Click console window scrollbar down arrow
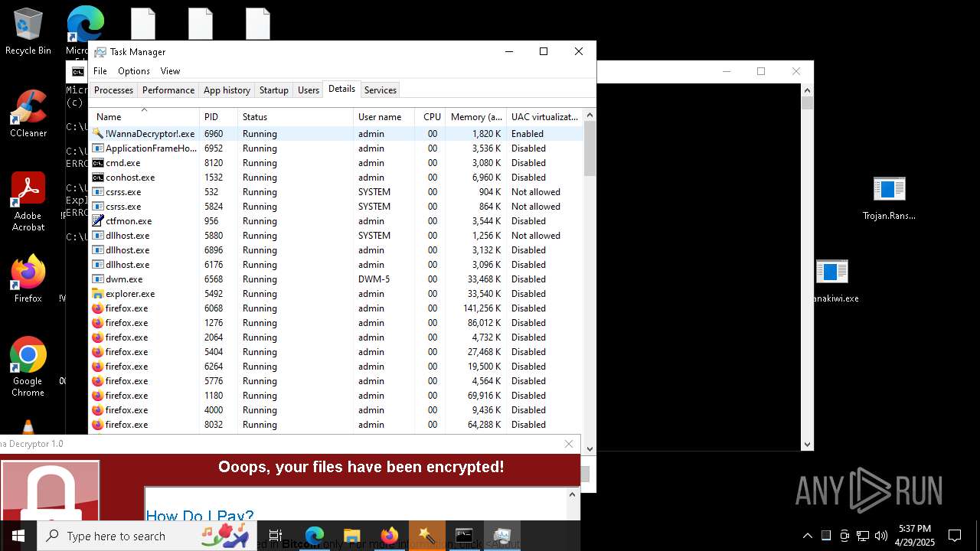 807,444
